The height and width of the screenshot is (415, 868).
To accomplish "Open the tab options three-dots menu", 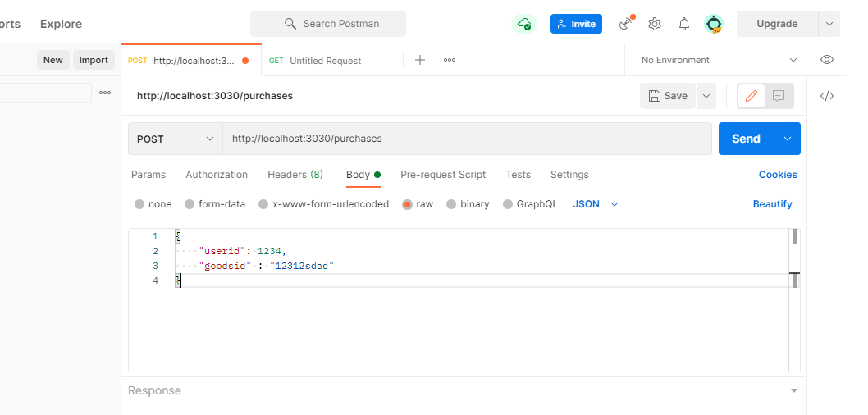I will pyautogui.click(x=450, y=60).
